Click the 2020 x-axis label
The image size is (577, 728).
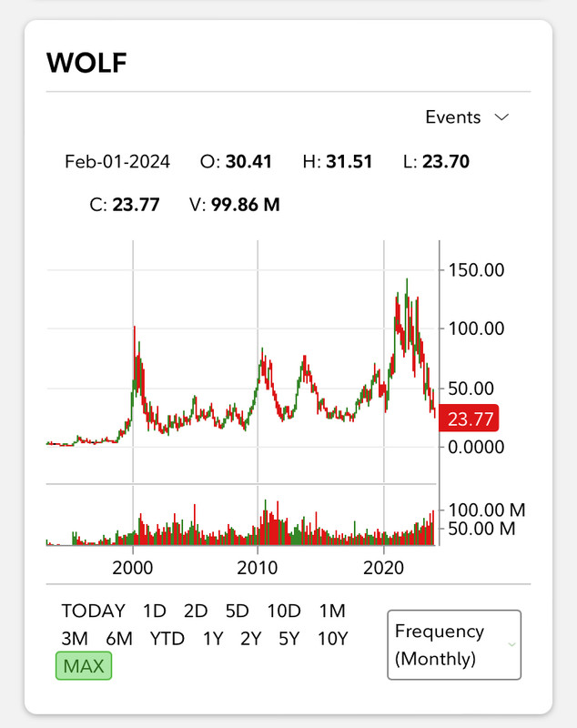pos(383,568)
